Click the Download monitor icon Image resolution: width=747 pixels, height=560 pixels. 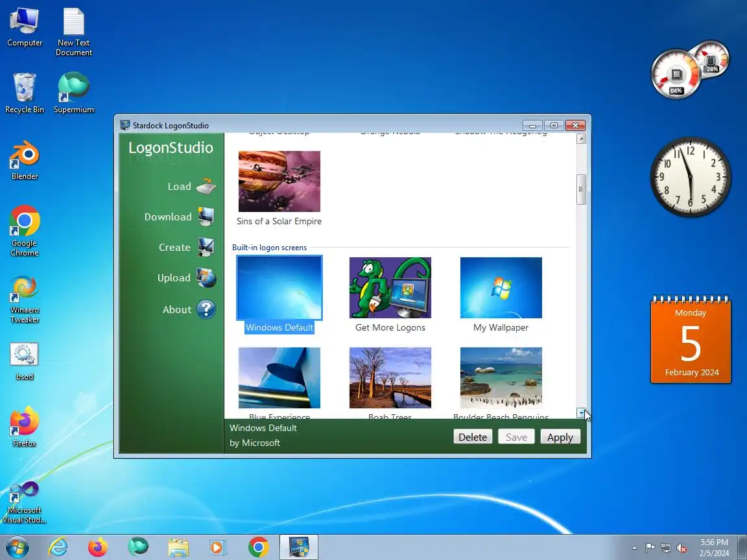coord(206,216)
